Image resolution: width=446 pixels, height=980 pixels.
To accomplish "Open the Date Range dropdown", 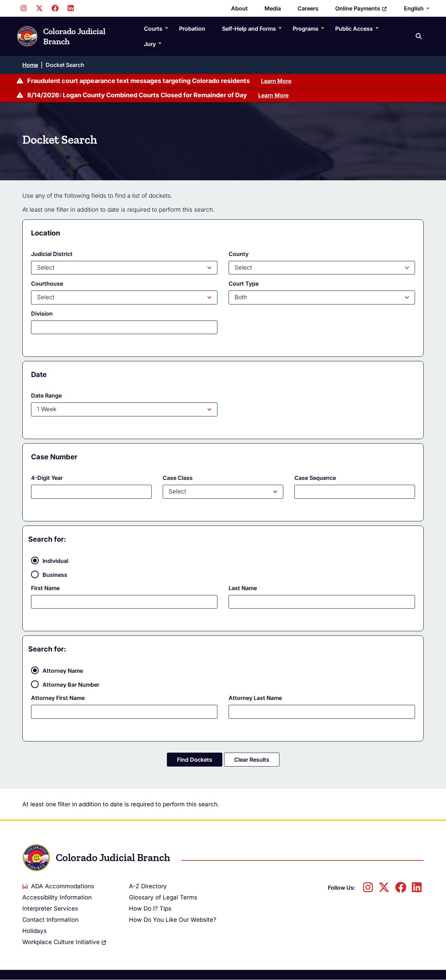I will (124, 410).
